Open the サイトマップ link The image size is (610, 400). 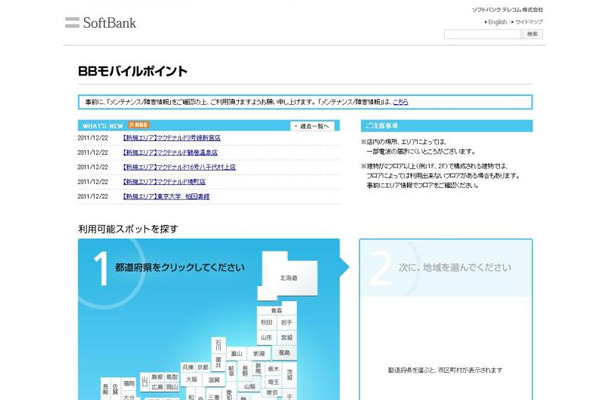tap(529, 22)
